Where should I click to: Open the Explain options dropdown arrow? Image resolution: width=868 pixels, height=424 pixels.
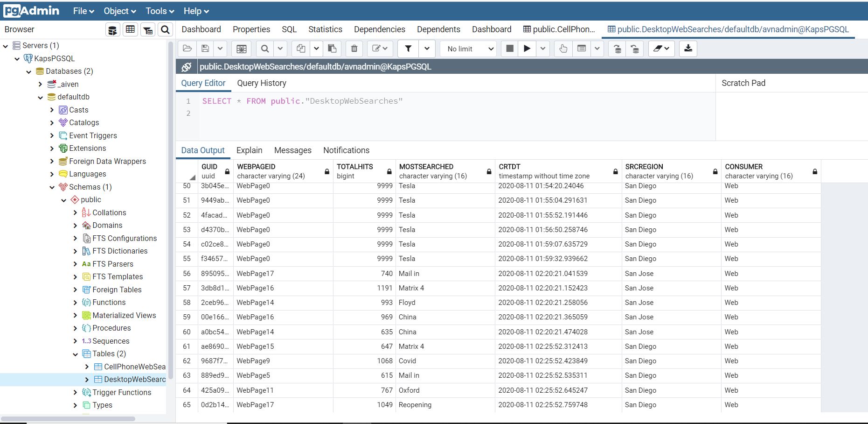[x=597, y=49]
